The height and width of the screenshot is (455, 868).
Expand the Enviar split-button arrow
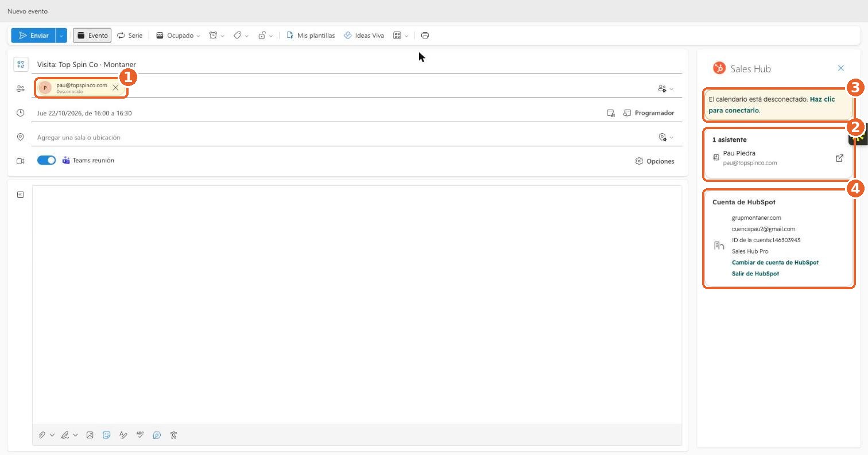(61, 36)
